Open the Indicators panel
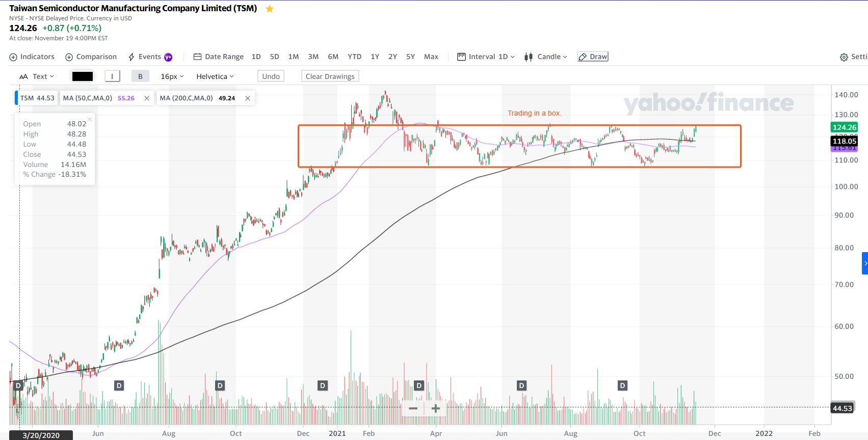 point(32,57)
